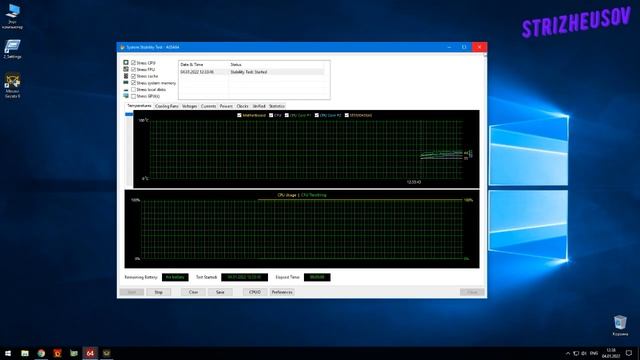Open the Windows Start menu
This screenshot has height=360, width=640.
click(x=8, y=353)
